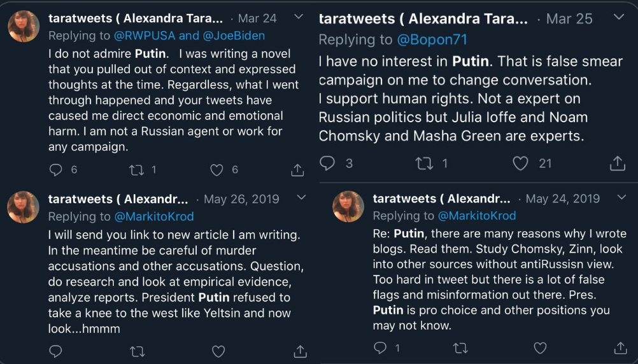This screenshot has height=364, width=638.
Task: Retweet the Mar 25 tweet
Action: [x=423, y=164]
